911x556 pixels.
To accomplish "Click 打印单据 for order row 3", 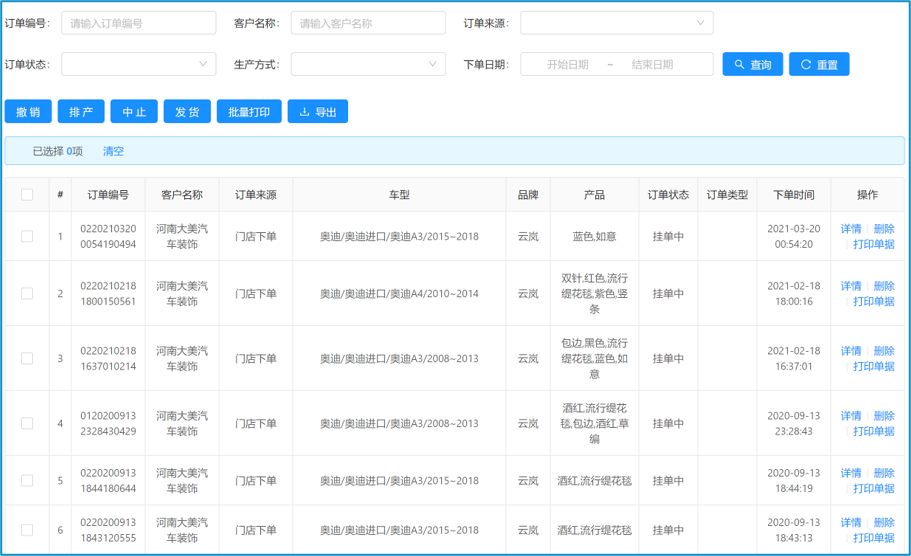I will (x=873, y=367).
